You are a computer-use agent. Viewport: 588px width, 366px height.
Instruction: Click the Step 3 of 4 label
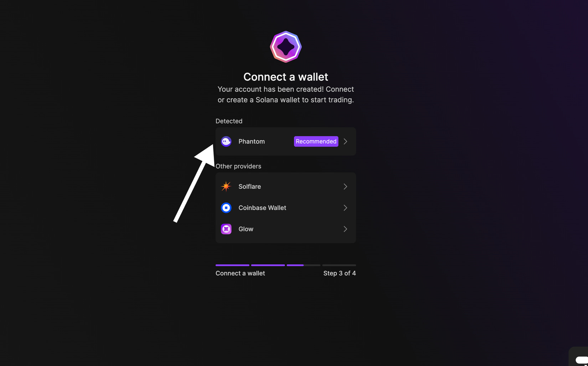click(x=339, y=273)
